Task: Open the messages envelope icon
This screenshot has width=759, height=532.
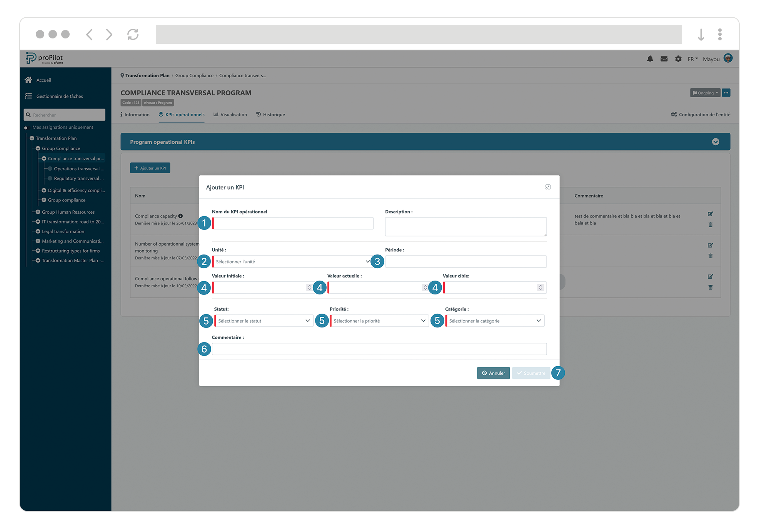Action: pyautogui.click(x=664, y=59)
